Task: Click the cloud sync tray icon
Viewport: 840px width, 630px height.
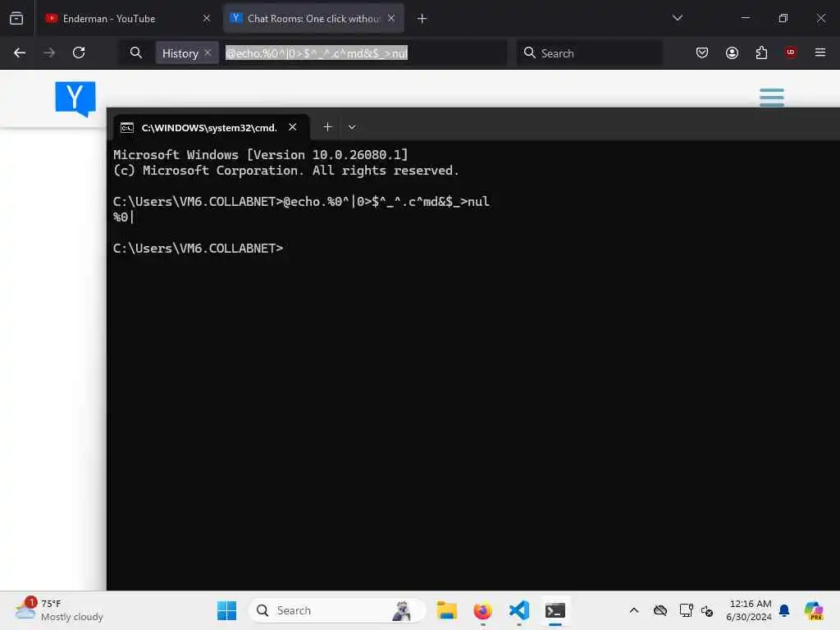Action: point(660,610)
